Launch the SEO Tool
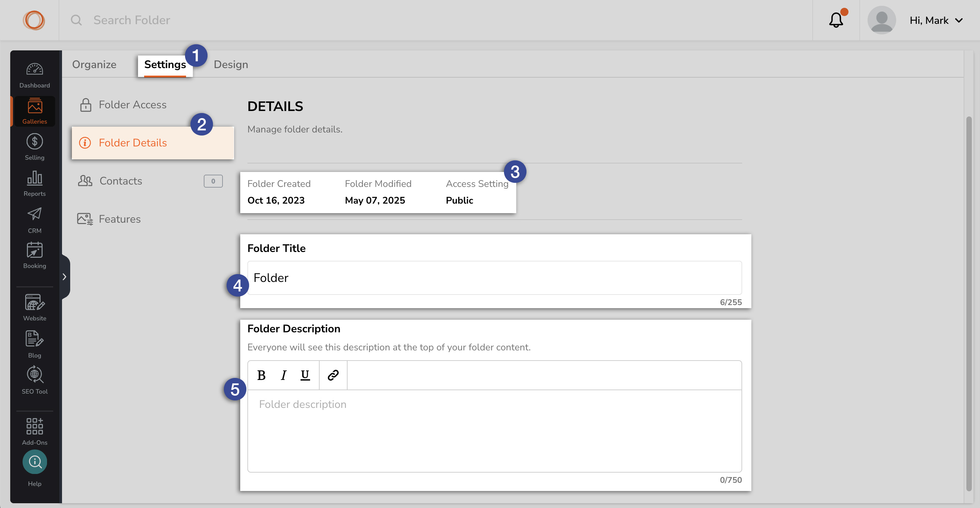Viewport: 980px width, 508px height. [35, 380]
